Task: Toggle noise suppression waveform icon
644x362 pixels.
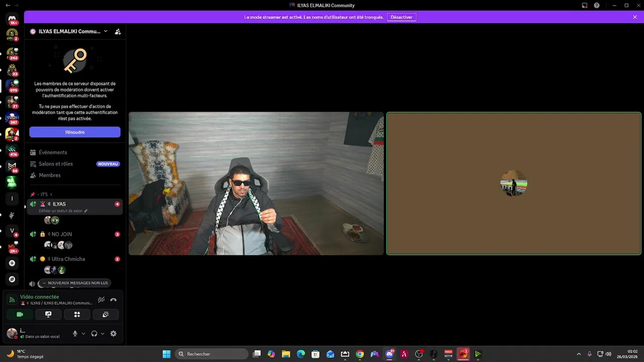Action: 101,300
